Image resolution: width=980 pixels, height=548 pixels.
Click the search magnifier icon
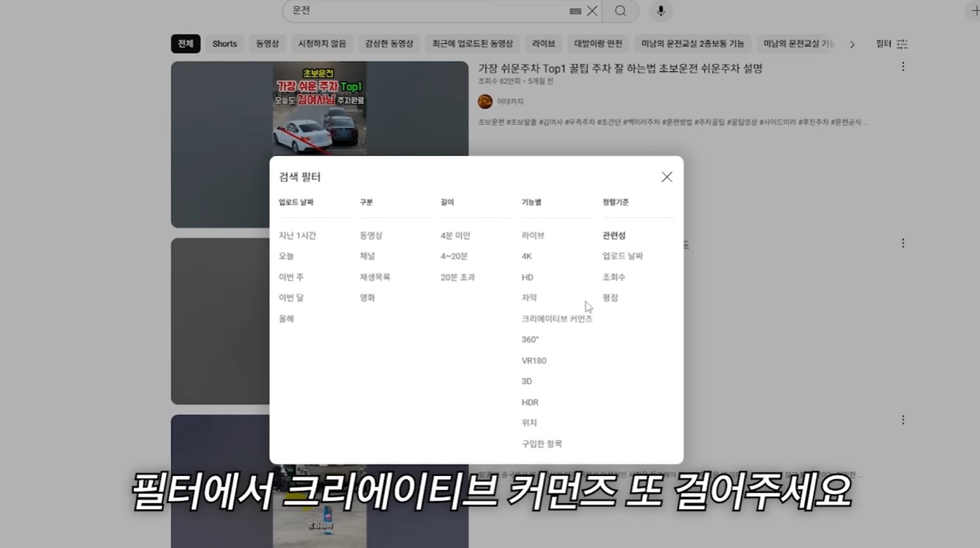(x=620, y=10)
